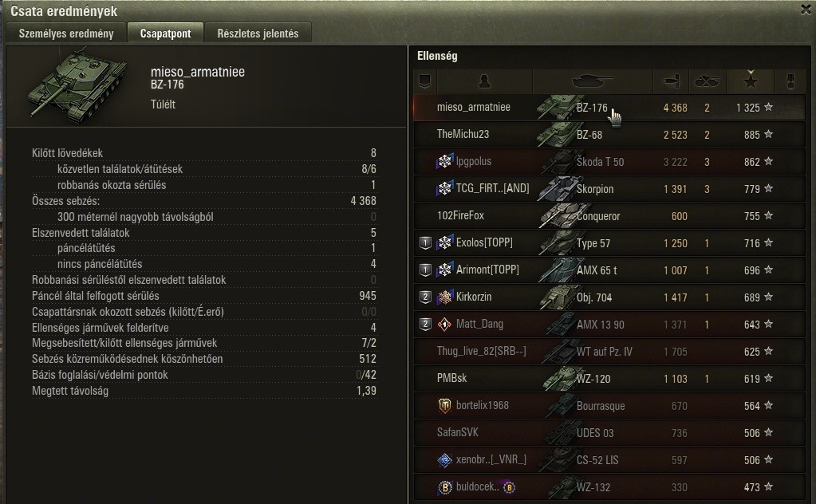Click the BZ-176 tank thumbnail image

[78, 86]
